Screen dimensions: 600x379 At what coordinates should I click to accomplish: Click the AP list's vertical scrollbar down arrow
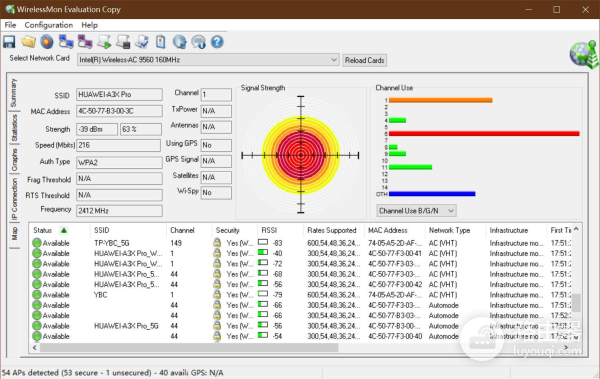(576, 338)
